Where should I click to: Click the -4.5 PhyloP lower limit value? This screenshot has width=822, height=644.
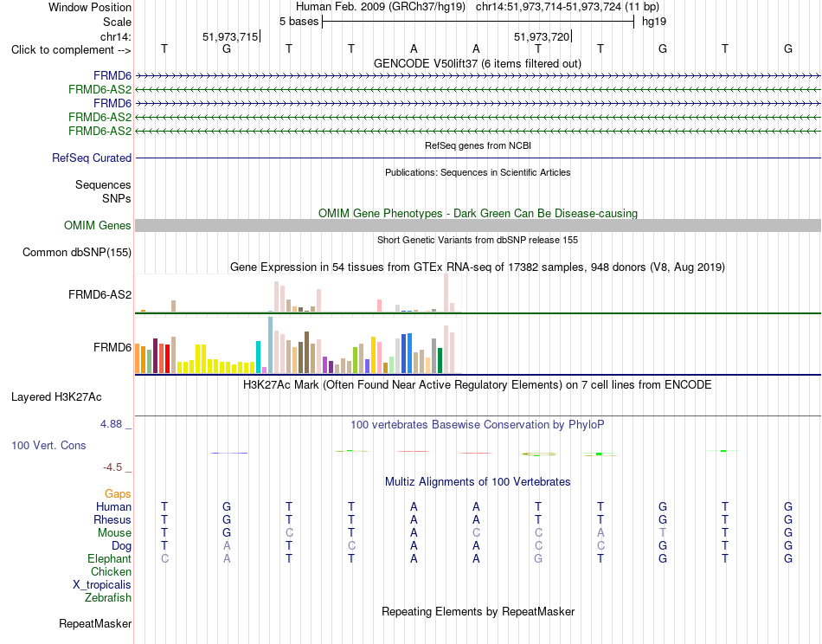112,467
